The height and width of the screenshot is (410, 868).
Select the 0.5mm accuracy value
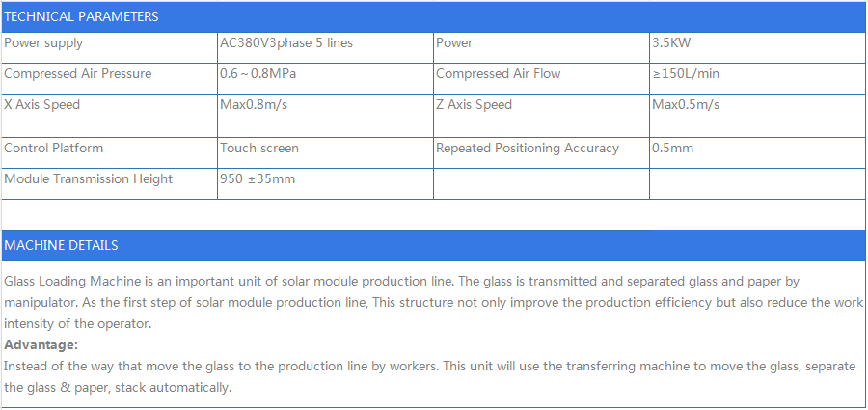[x=672, y=148]
